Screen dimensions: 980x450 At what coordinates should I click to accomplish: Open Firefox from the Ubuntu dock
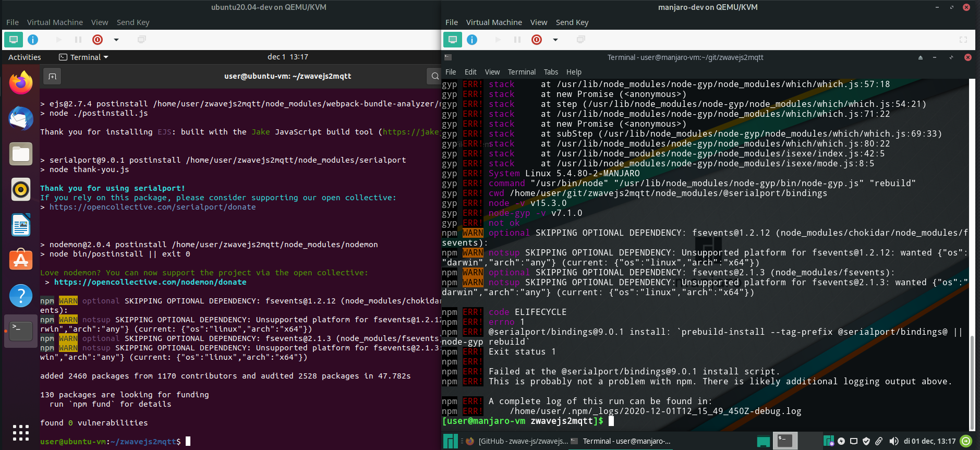click(x=21, y=82)
